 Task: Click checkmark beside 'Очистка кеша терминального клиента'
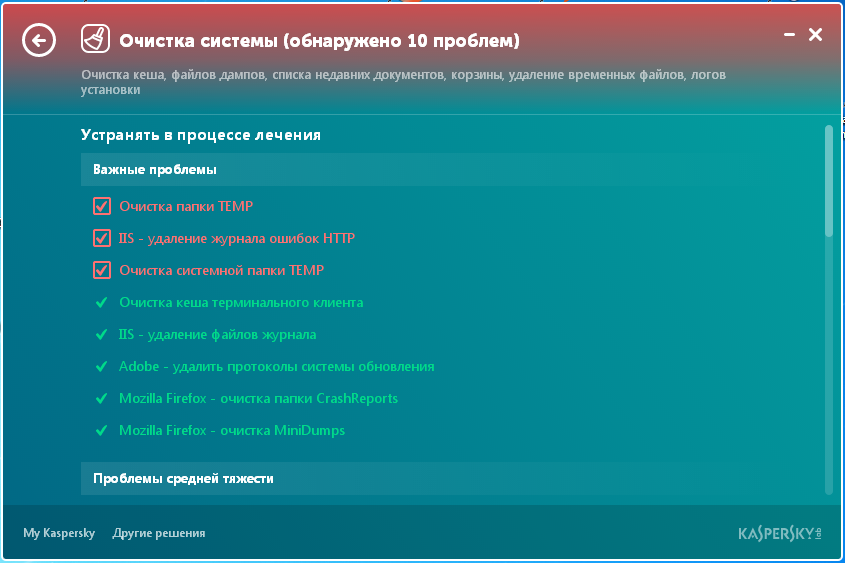(101, 303)
